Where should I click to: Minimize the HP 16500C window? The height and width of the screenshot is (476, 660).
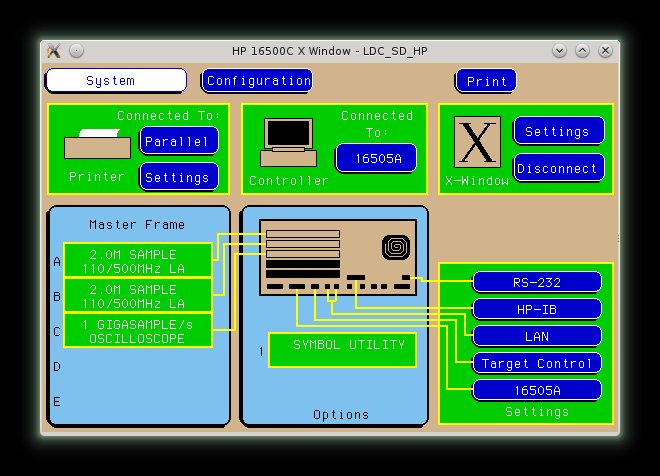(x=559, y=51)
